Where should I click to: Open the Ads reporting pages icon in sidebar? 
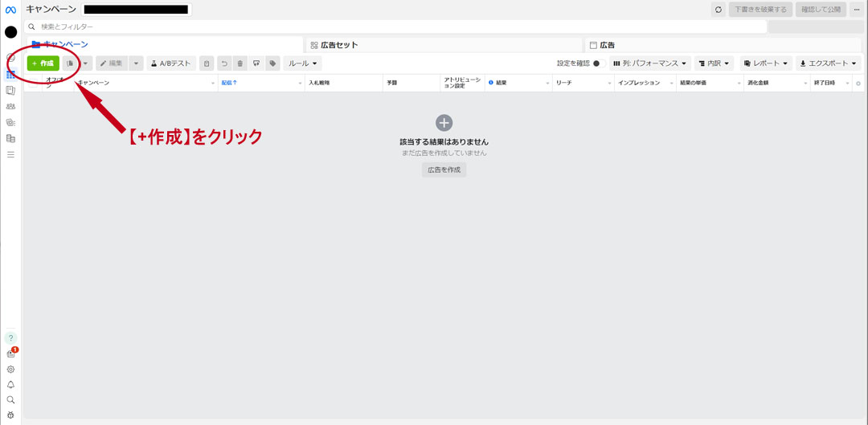tap(10, 90)
